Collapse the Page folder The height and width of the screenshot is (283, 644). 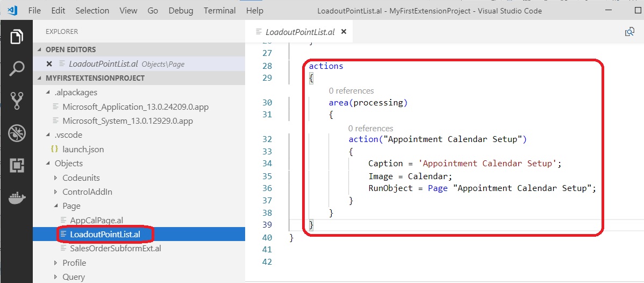coord(71,206)
